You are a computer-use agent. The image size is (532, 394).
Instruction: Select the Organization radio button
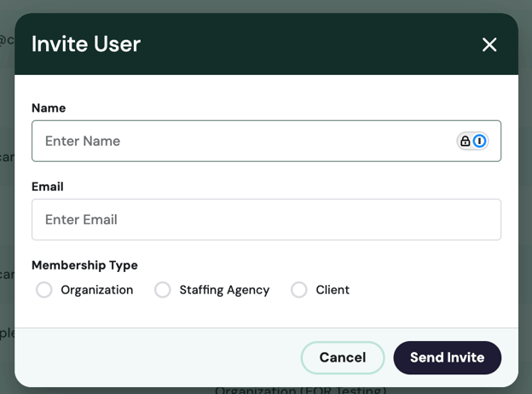[44, 290]
